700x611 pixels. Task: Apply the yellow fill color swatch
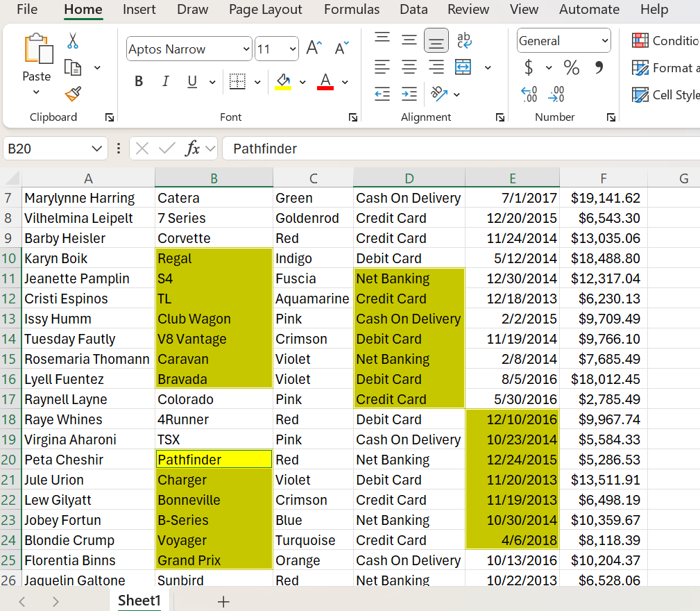click(283, 82)
